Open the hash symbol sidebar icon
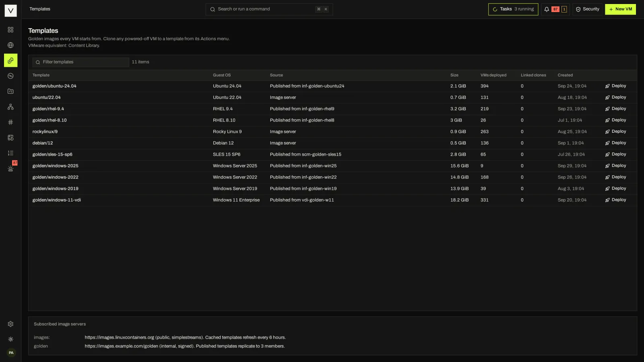644x362 pixels. click(x=10, y=122)
